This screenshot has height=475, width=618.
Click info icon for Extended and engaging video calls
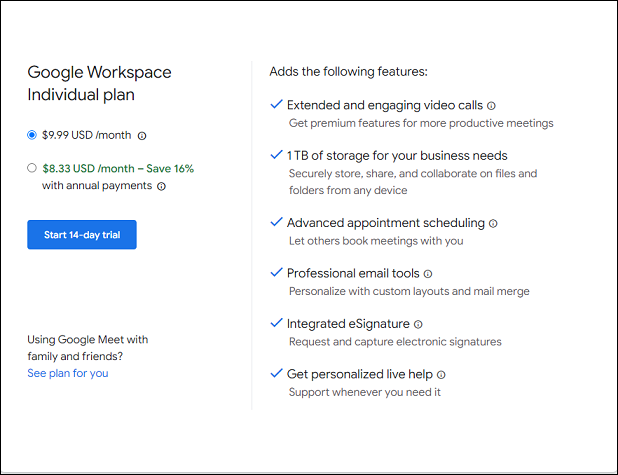point(491,106)
